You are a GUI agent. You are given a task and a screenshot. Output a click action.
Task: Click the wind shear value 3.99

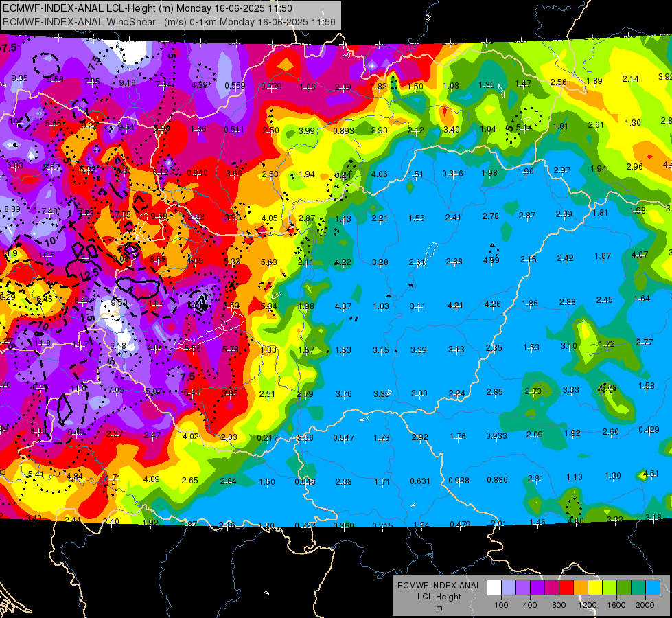tap(307, 130)
